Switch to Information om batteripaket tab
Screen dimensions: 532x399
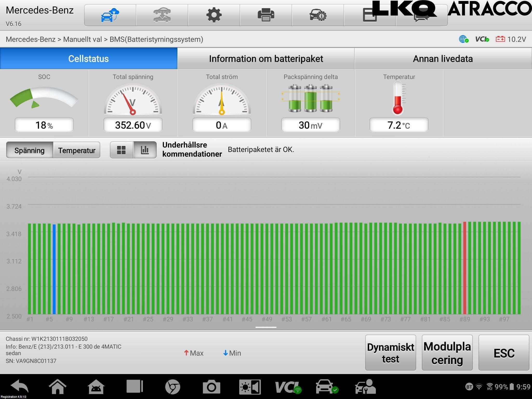[x=266, y=59]
